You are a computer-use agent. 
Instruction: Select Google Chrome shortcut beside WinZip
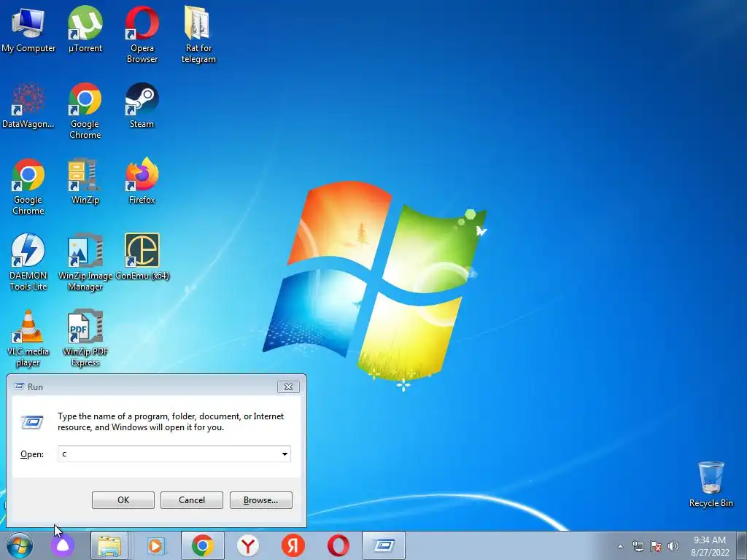point(28,186)
